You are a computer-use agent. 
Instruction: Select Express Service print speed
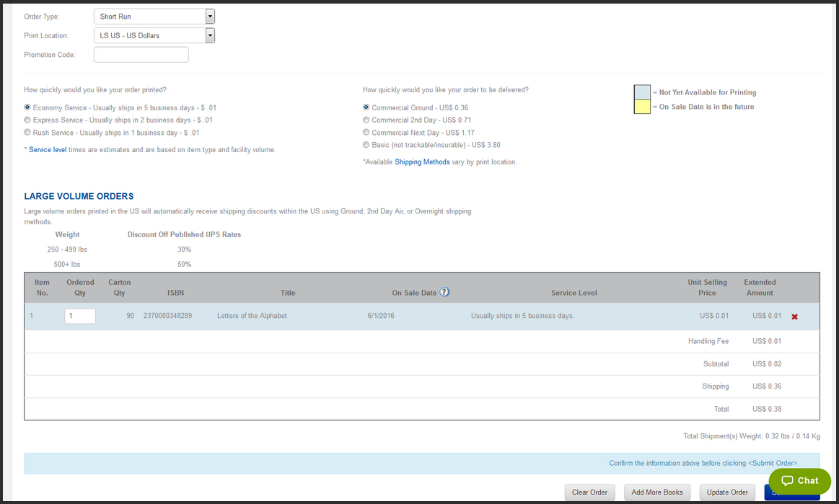[x=28, y=120]
